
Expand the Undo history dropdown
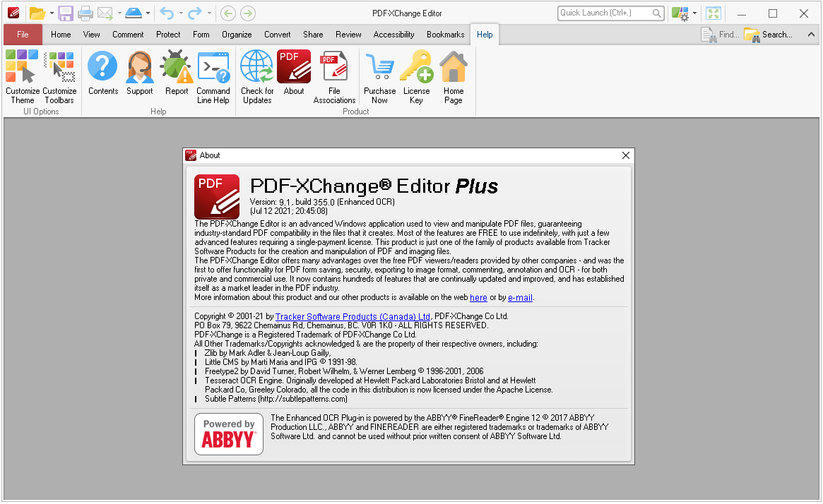click(181, 13)
